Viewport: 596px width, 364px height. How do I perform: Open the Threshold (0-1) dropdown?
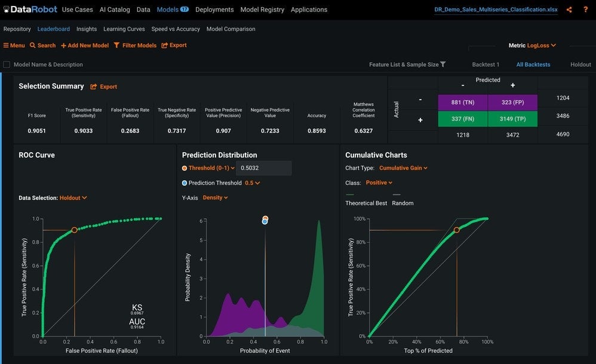[x=211, y=168]
